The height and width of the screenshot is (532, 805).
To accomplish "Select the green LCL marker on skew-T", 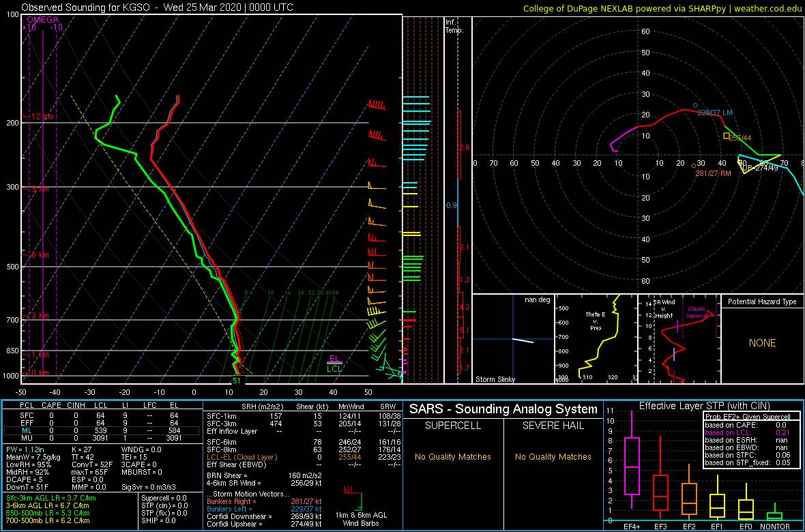I will tap(335, 368).
